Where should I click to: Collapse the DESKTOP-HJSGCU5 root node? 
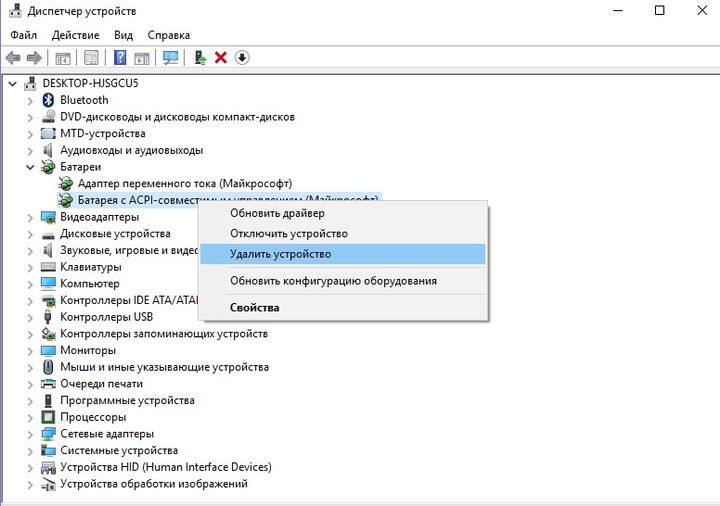(13, 84)
